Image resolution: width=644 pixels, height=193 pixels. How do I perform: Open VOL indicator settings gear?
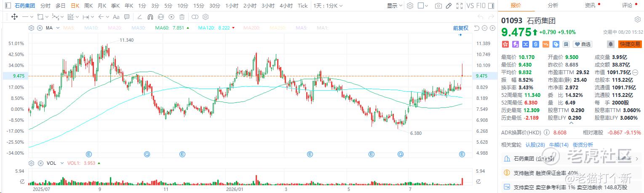[x=31, y=163]
